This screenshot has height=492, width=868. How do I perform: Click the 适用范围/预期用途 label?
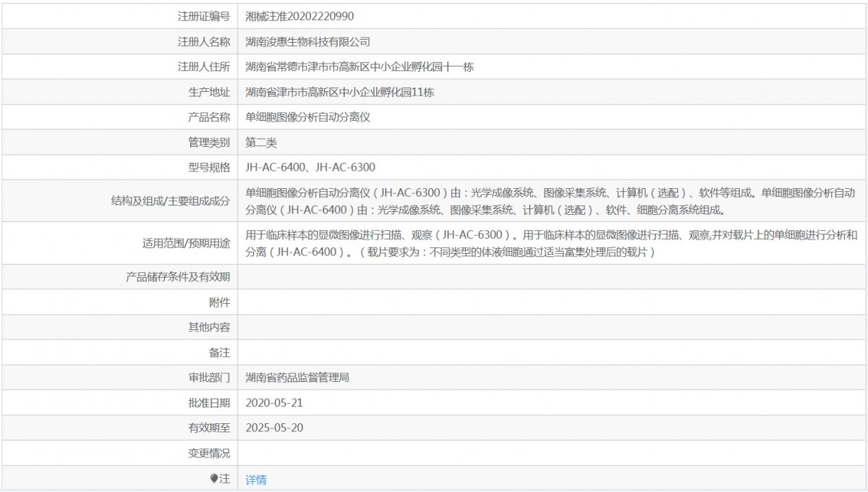pos(187,244)
